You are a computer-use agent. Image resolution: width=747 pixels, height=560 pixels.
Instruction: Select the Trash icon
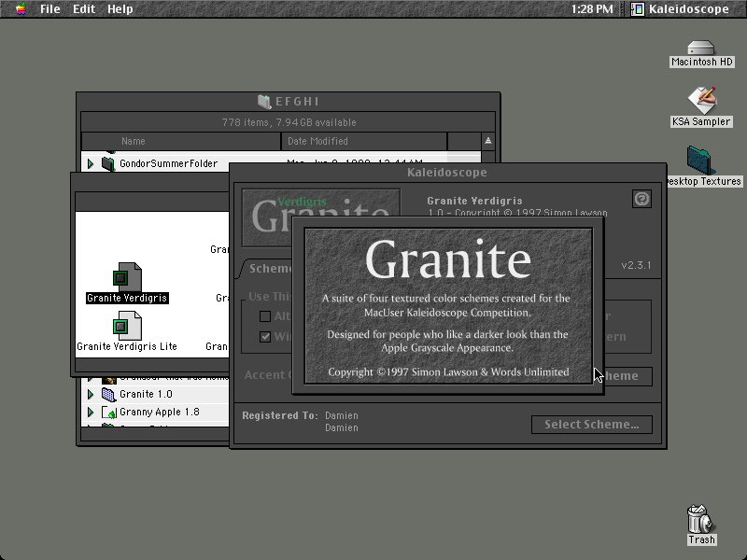click(699, 519)
